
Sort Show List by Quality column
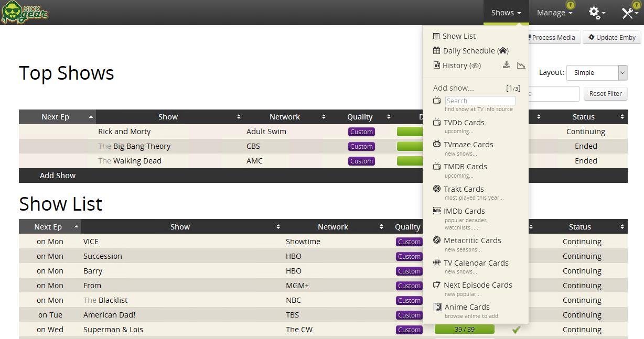point(407,227)
